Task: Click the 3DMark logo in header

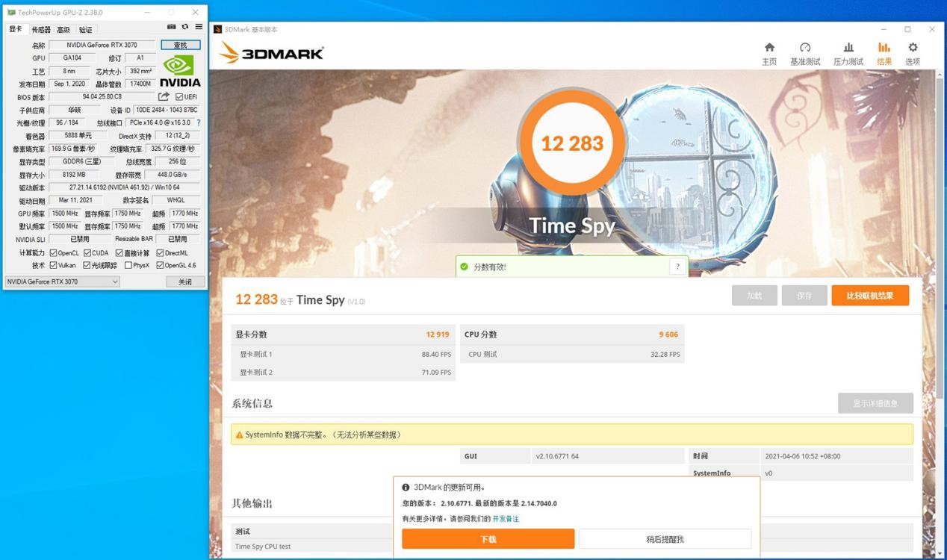Action: click(272, 52)
